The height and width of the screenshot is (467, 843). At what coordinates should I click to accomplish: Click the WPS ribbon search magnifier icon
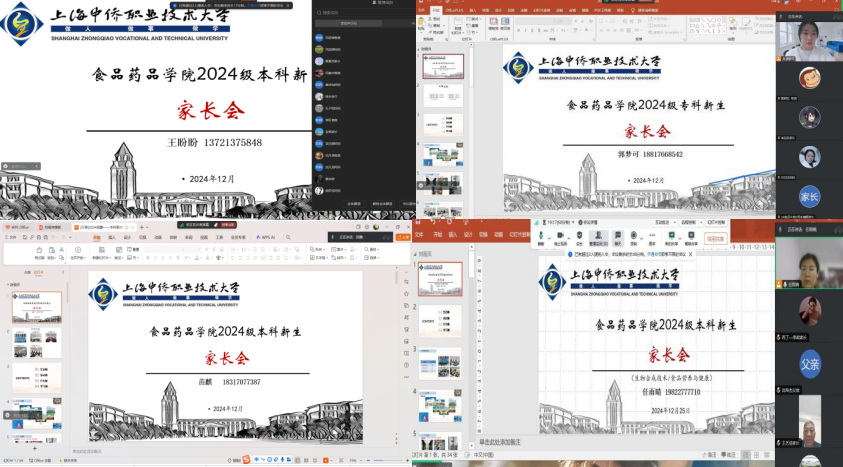(288, 238)
